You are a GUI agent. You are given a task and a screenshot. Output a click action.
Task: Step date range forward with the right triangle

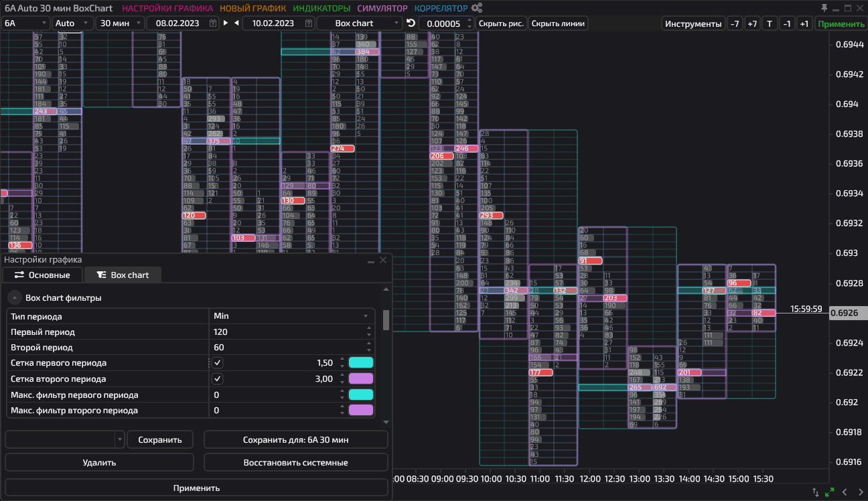[226, 23]
